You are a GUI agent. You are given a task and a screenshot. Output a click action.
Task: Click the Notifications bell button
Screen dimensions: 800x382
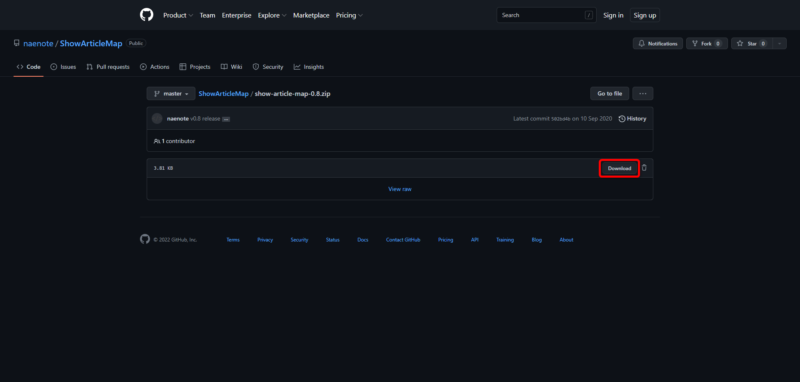pos(658,44)
